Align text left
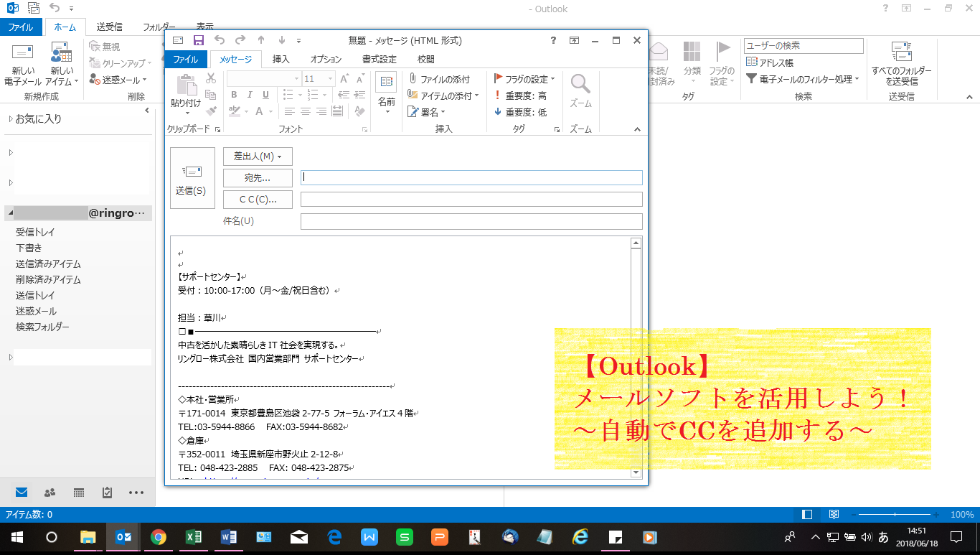This screenshot has height=555, width=980. [290, 111]
